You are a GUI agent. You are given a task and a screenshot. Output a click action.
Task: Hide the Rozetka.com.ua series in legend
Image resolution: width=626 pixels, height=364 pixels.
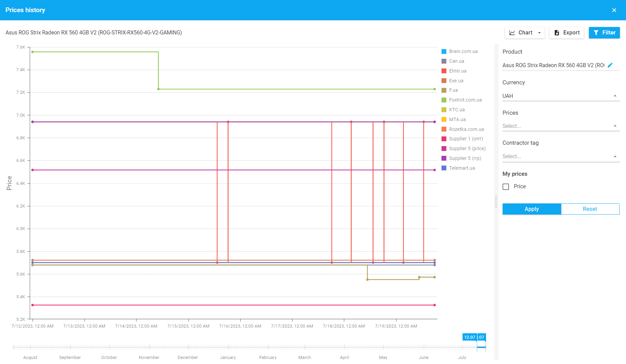pyautogui.click(x=466, y=129)
